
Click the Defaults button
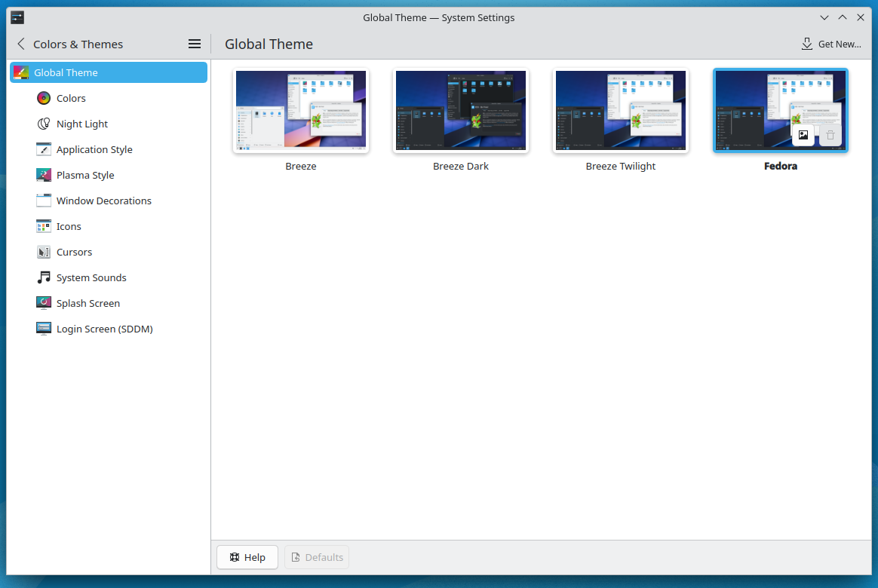[x=317, y=557]
